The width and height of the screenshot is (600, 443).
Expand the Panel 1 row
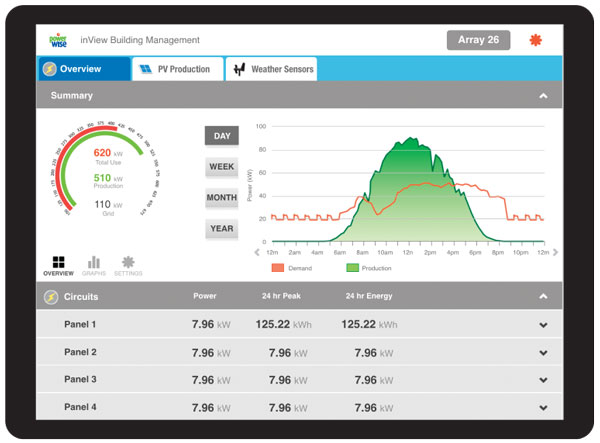tap(543, 325)
